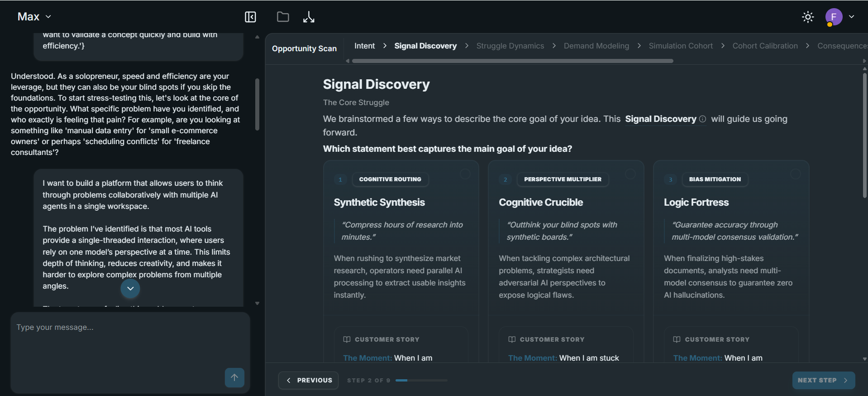The width and height of the screenshot is (868, 396).
Task: Click the Consequence step in breadcrumb
Action: [842, 46]
